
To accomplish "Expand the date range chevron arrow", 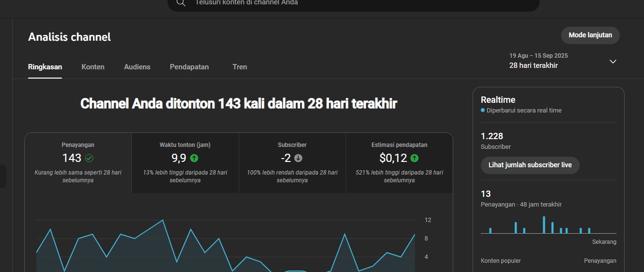I will [x=613, y=62].
